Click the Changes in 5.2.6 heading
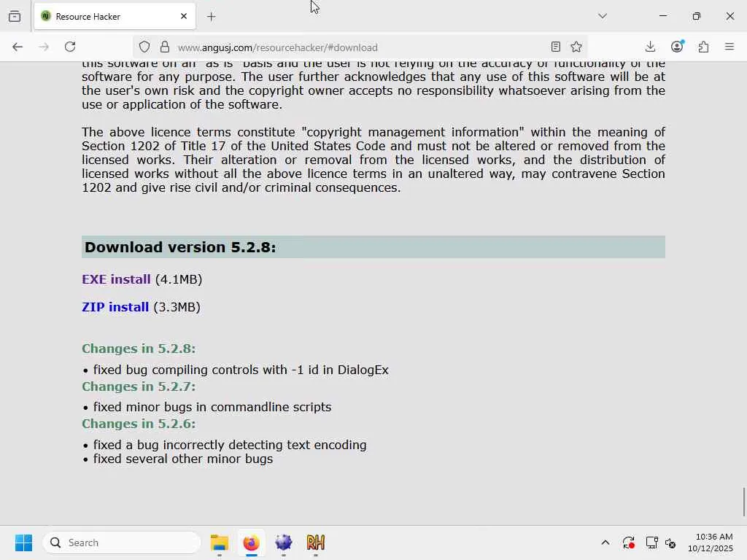This screenshot has width=747, height=560. click(139, 424)
